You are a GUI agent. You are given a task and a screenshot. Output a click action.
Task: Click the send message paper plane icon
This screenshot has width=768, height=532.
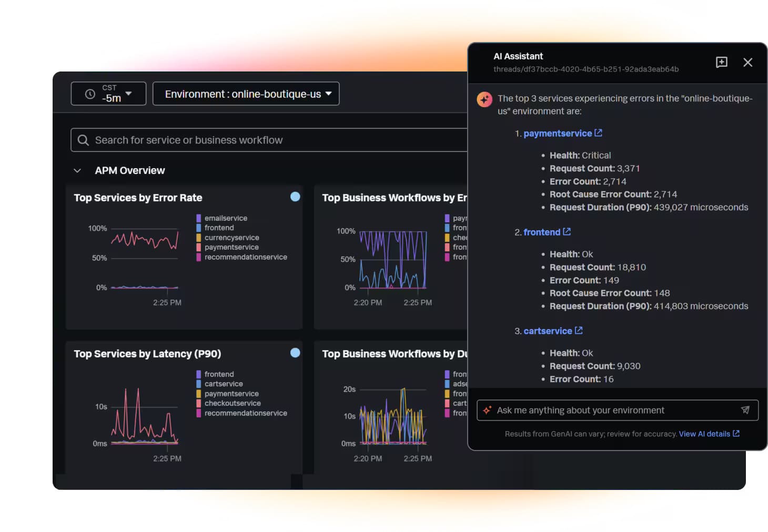coord(745,410)
